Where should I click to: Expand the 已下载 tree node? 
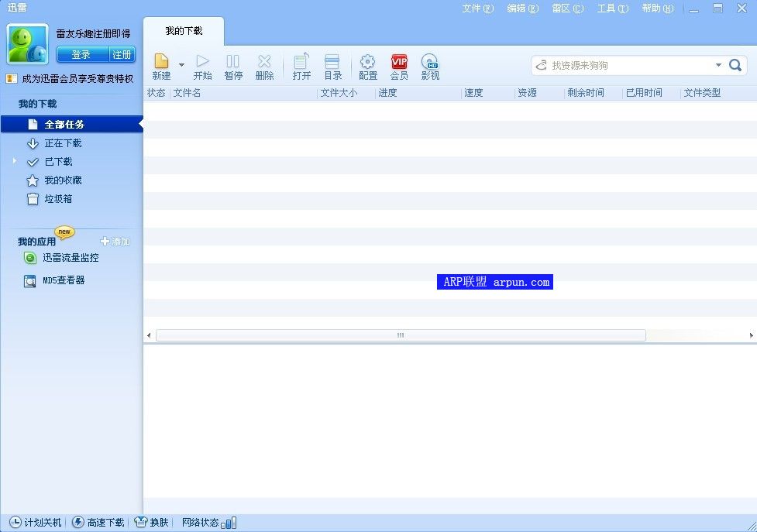(x=14, y=161)
